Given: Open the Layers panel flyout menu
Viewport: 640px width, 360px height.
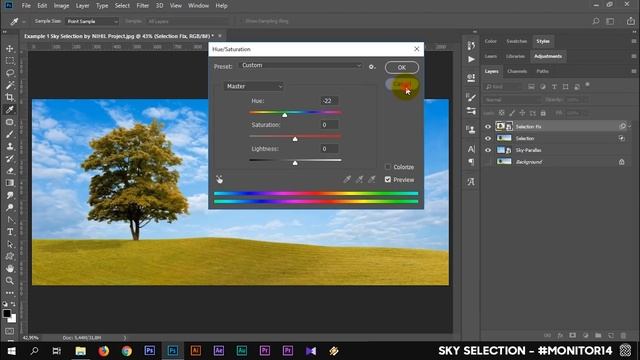Looking at the screenshot, I should coord(633,71).
